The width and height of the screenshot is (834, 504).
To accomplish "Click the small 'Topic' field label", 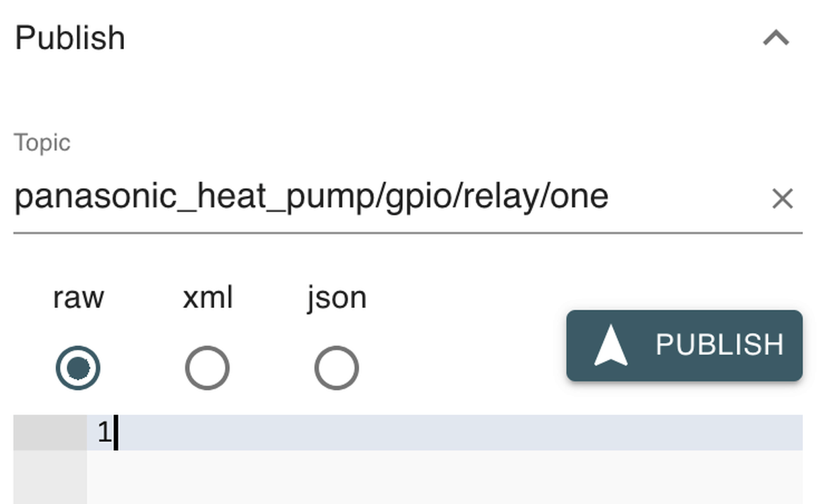I will (42, 143).
